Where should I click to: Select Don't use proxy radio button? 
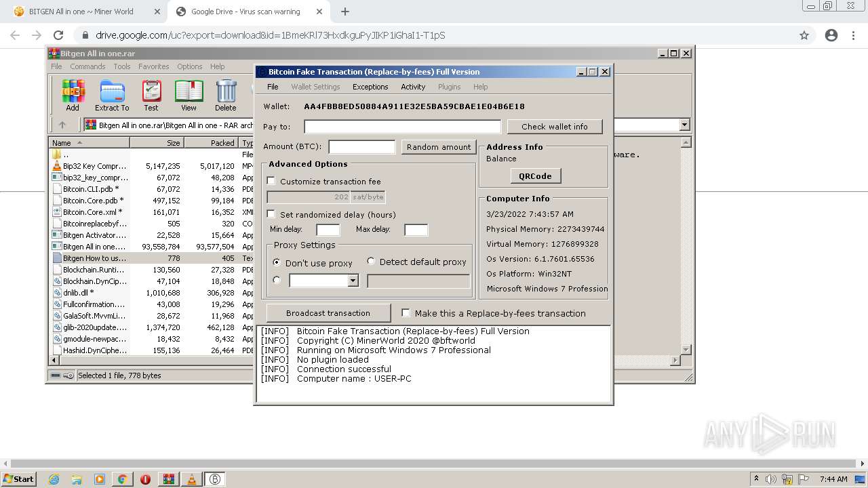pyautogui.click(x=277, y=262)
